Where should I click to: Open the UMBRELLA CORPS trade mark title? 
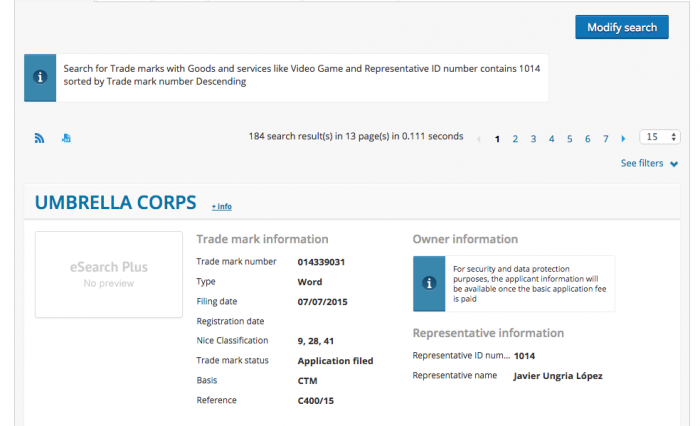[x=116, y=202]
